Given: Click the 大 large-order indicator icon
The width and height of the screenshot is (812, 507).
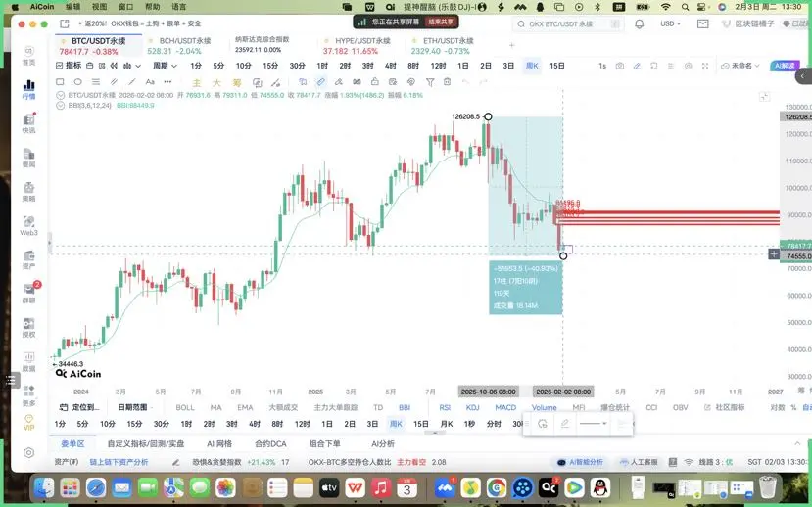Looking at the screenshot, I should tap(216, 83).
